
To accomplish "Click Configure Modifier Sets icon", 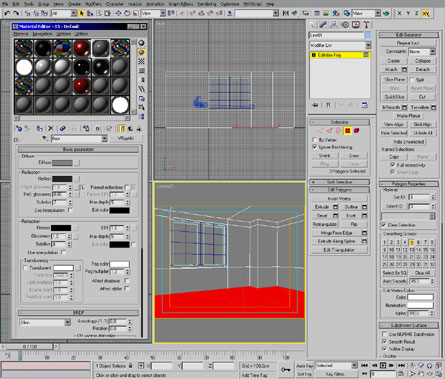I will tap(365, 105).
